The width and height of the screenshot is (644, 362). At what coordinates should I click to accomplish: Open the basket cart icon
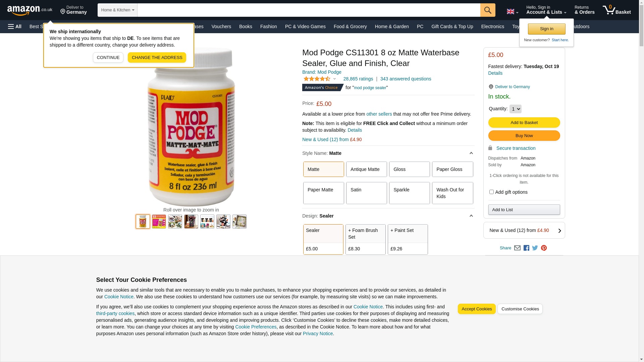click(616, 10)
